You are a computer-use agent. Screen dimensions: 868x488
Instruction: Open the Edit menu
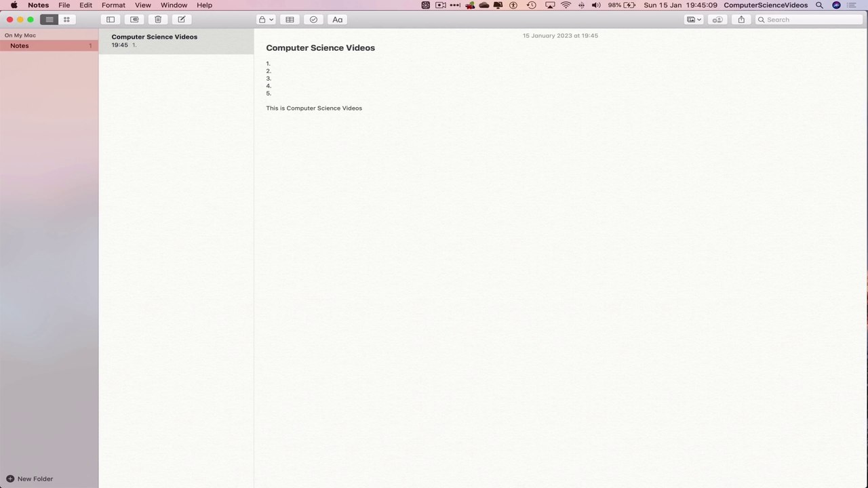(x=85, y=5)
